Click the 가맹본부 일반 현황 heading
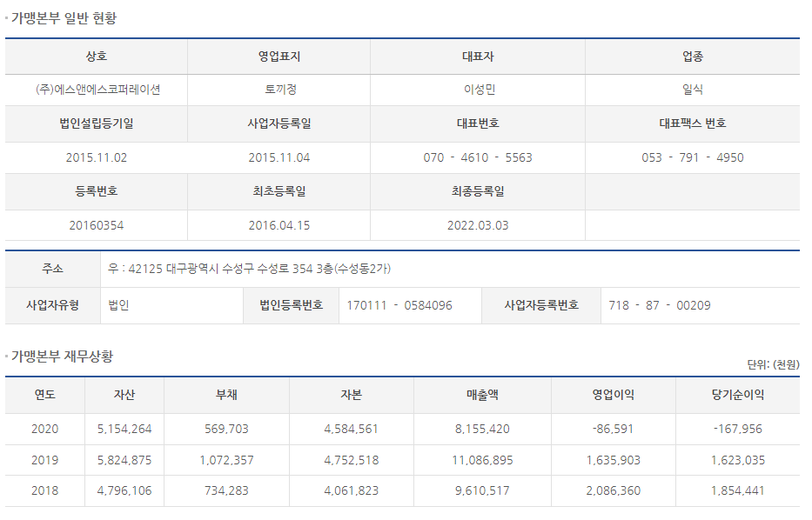This screenshot has width=812, height=520. pos(64,18)
